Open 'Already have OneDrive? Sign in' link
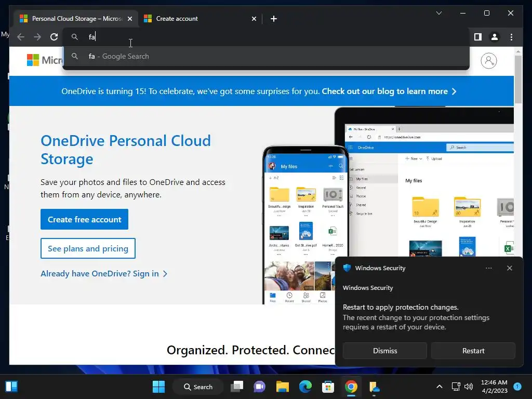 tap(104, 273)
